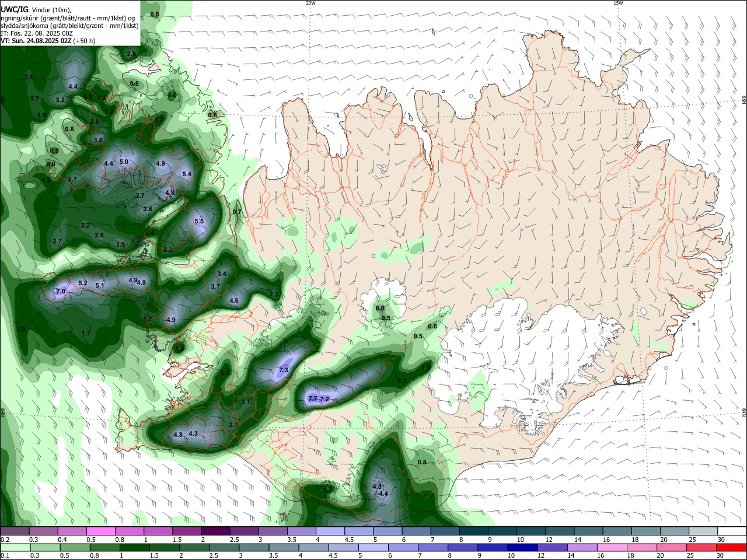The width and height of the screenshot is (747, 560).
Task: Select the palest mint green legend swatch
Action: coord(15,547)
